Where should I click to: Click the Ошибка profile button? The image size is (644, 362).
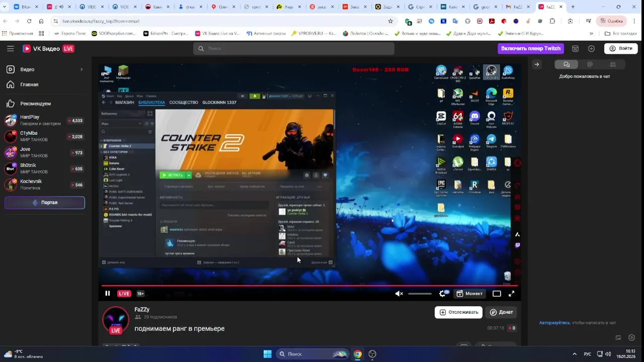click(611, 21)
